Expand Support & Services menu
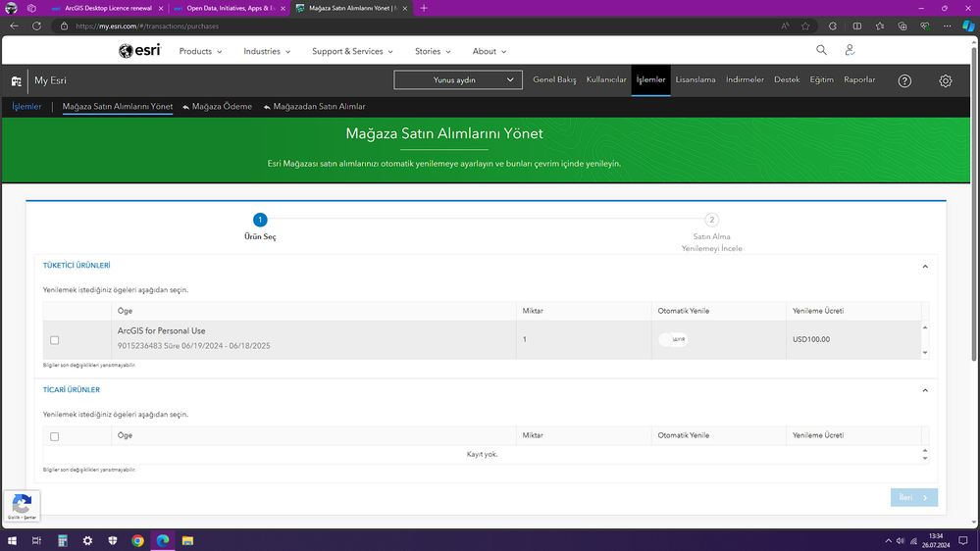This screenshot has height=551, width=980. [352, 51]
